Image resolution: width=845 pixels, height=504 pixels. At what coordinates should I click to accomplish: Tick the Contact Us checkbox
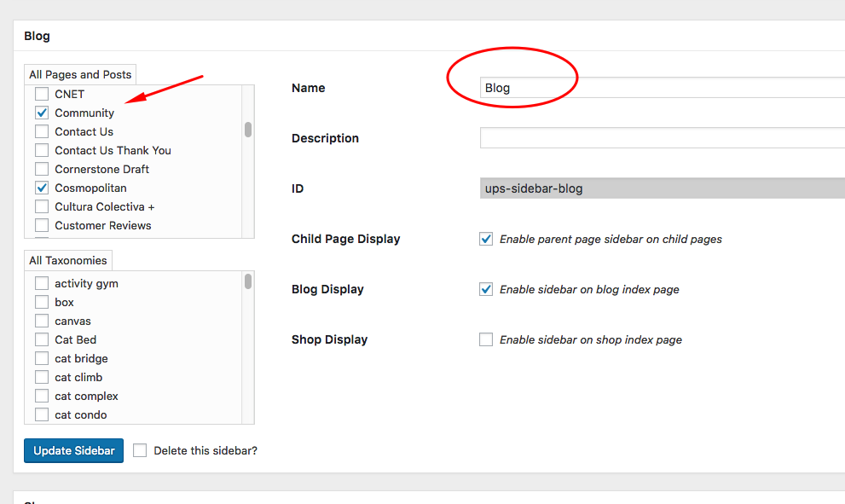pyautogui.click(x=42, y=131)
